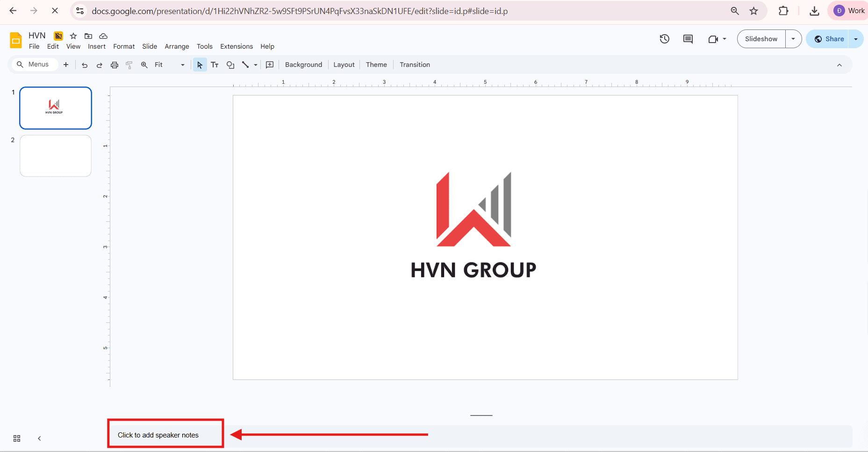
Task: Select slide 2 thumbnail
Action: (55, 155)
